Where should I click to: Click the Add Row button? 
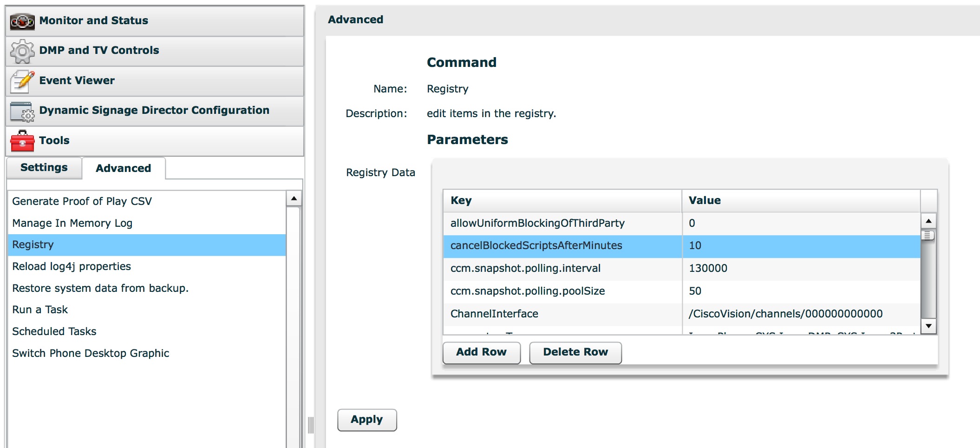482,353
